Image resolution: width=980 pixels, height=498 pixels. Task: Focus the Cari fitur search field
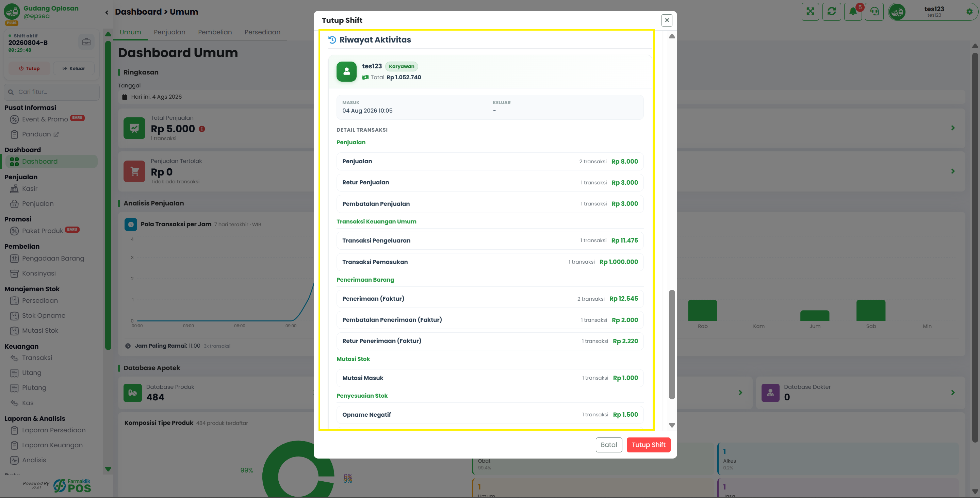(x=52, y=92)
